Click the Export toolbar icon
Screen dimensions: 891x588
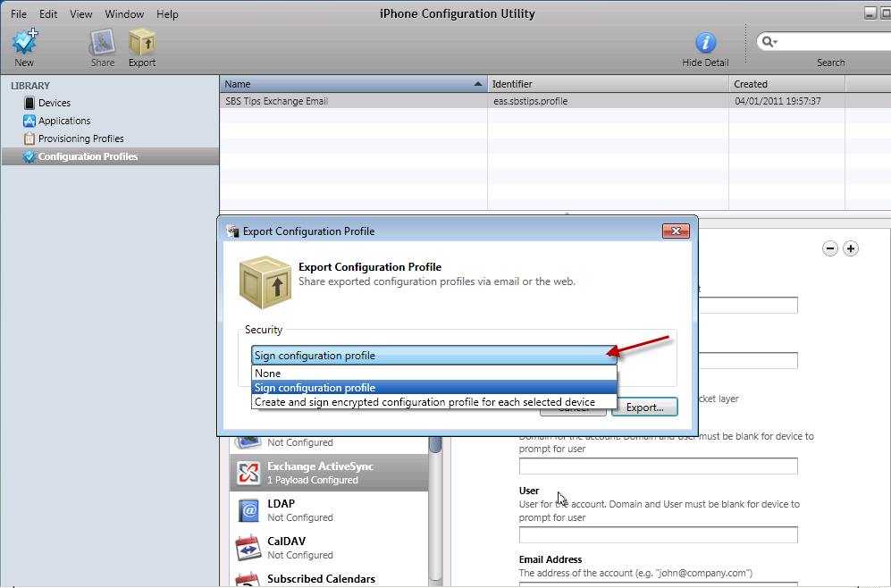[x=141, y=43]
